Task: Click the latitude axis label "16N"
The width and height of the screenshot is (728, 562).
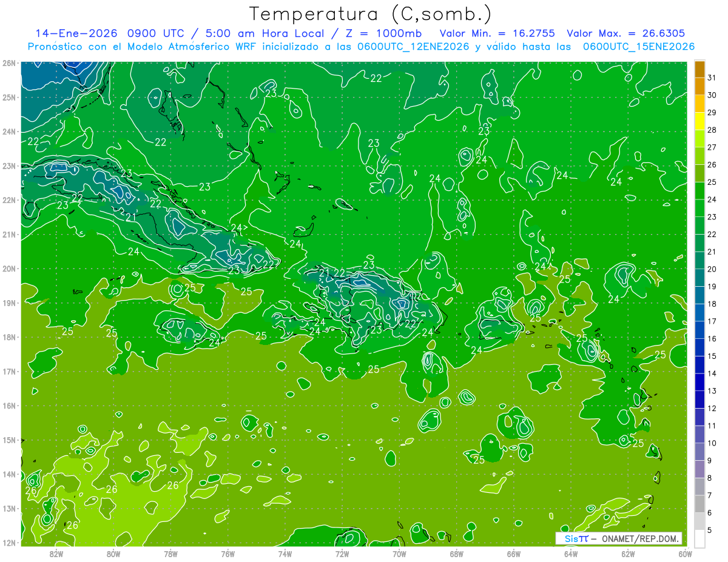Action: [9, 406]
